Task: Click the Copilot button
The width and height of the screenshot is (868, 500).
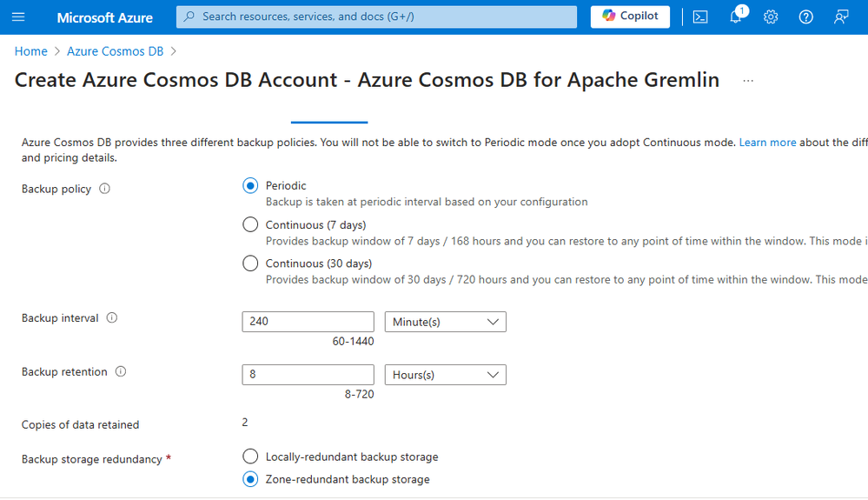Action: (630, 17)
